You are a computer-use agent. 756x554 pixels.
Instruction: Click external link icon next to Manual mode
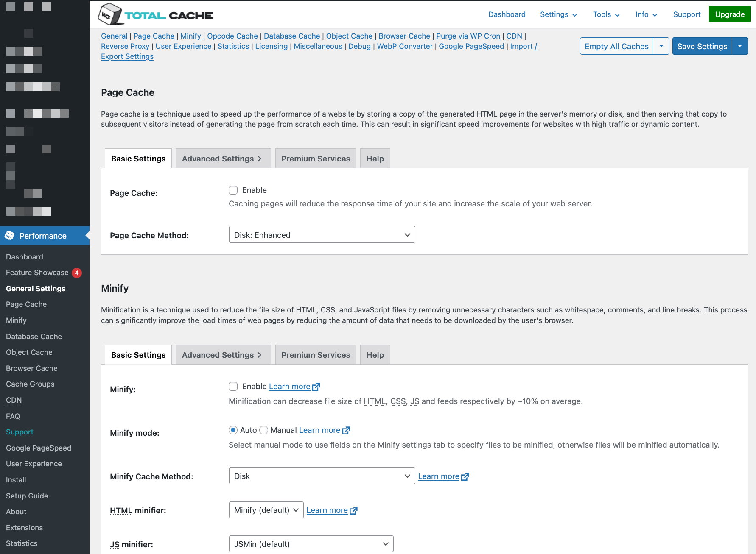(x=346, y=430)
